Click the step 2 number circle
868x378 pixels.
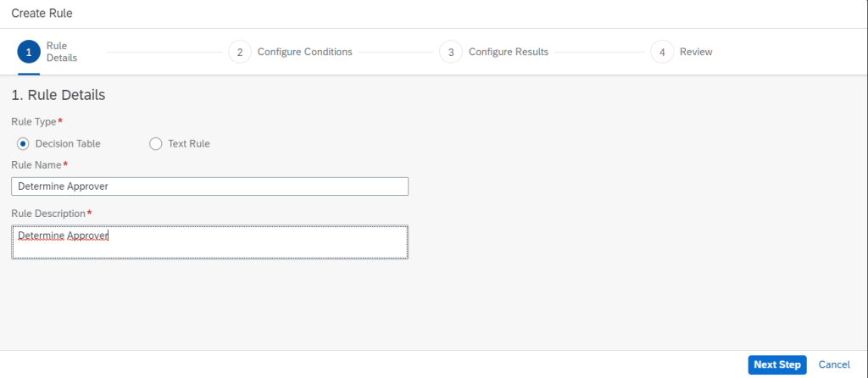point(239,52)
